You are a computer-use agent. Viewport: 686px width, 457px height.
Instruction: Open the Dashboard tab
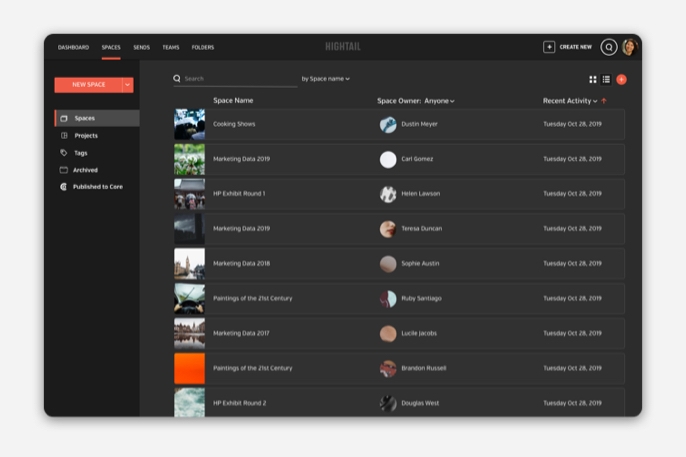pos(73,47)
